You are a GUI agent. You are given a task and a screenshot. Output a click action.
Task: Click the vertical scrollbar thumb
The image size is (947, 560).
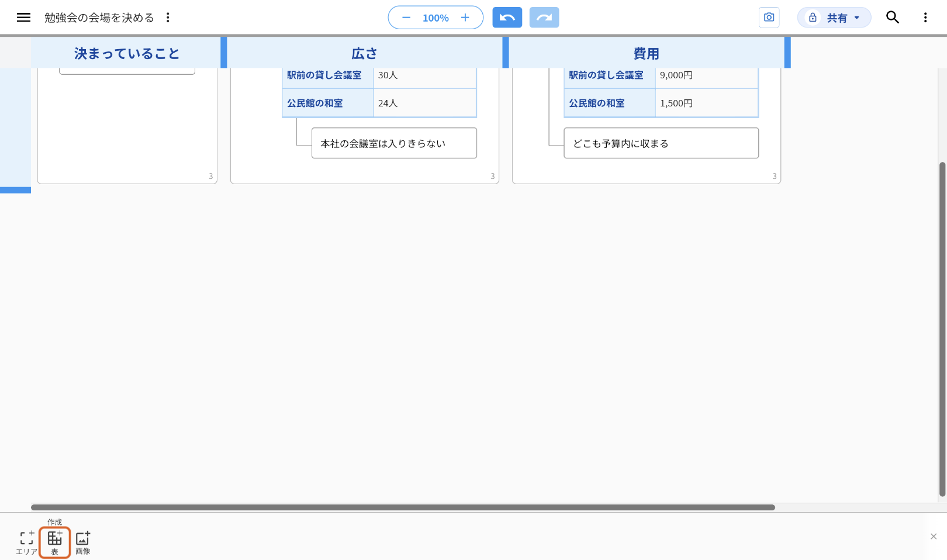[942, 329]
